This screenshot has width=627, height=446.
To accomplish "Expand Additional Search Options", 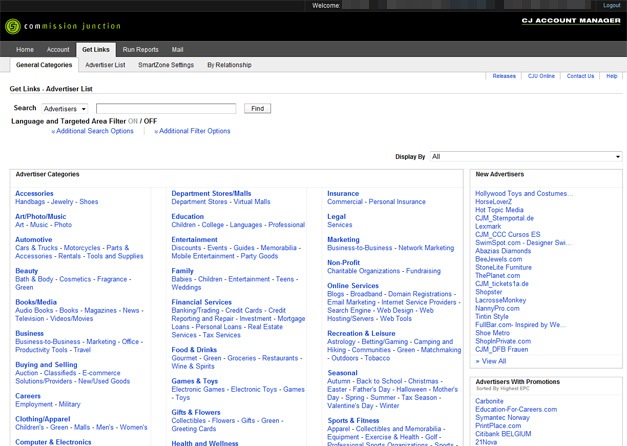I will click(x=93, y=131).
